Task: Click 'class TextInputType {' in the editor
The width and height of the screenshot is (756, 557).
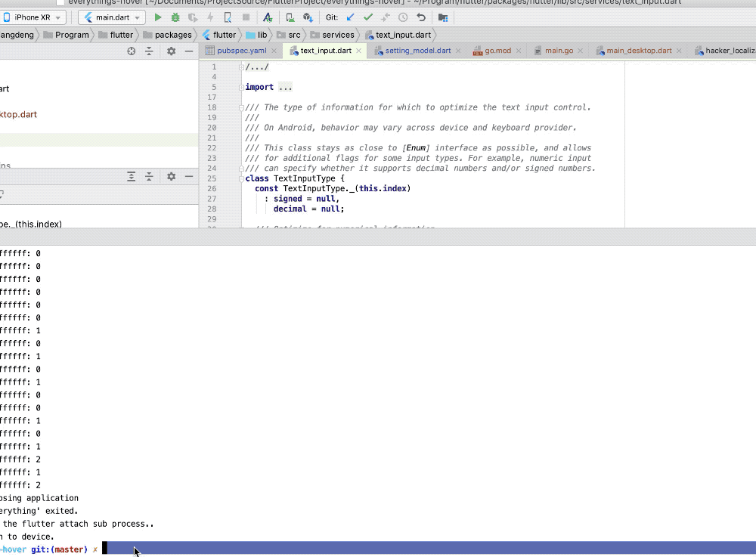Action: [295, 179]
